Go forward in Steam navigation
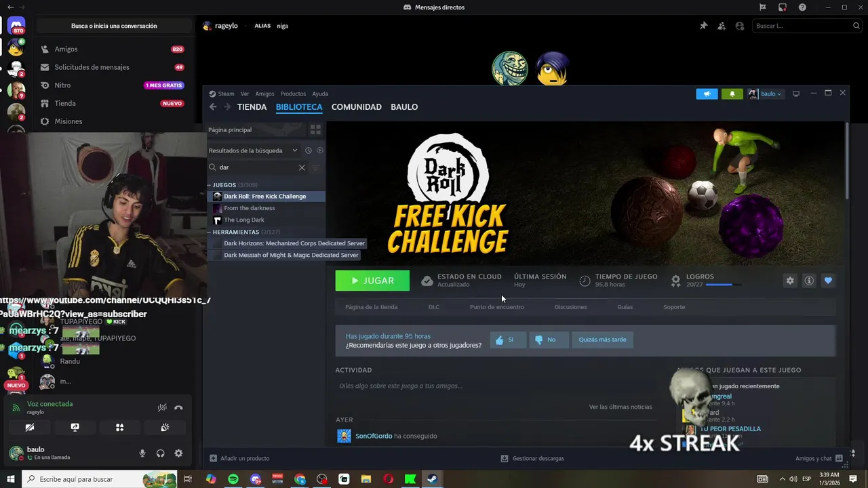 pyautogui.click(x=227, y=107)
